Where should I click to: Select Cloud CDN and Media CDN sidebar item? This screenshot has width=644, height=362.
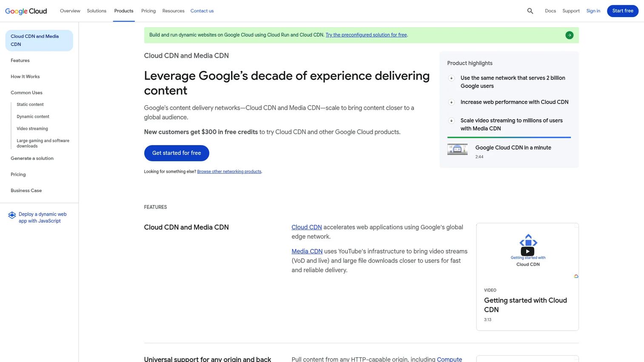tap(39, 40)
